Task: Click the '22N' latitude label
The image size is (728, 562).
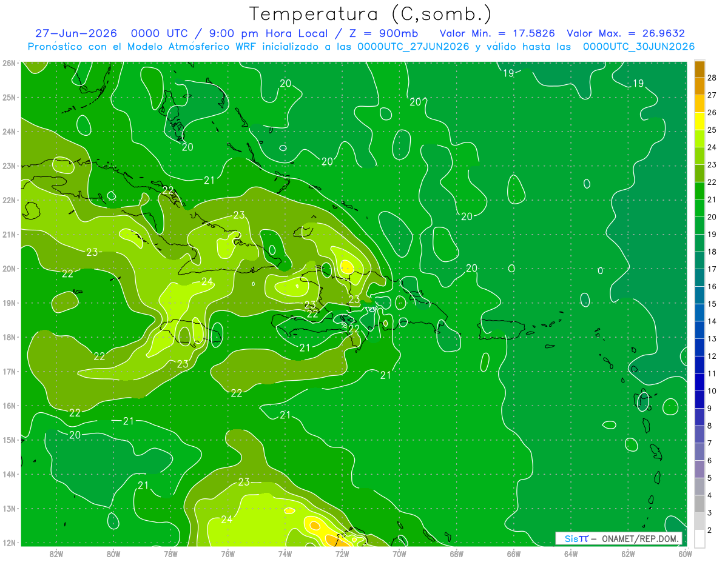Action: (8, 200)
